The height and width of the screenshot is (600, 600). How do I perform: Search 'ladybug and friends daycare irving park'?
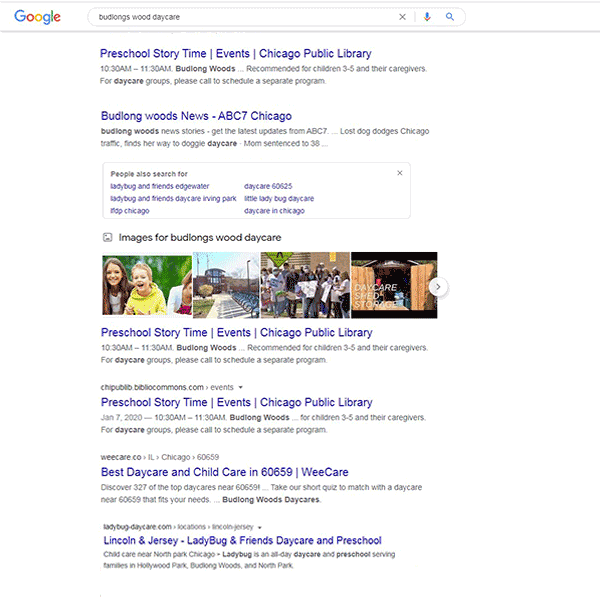click(173, 199)
